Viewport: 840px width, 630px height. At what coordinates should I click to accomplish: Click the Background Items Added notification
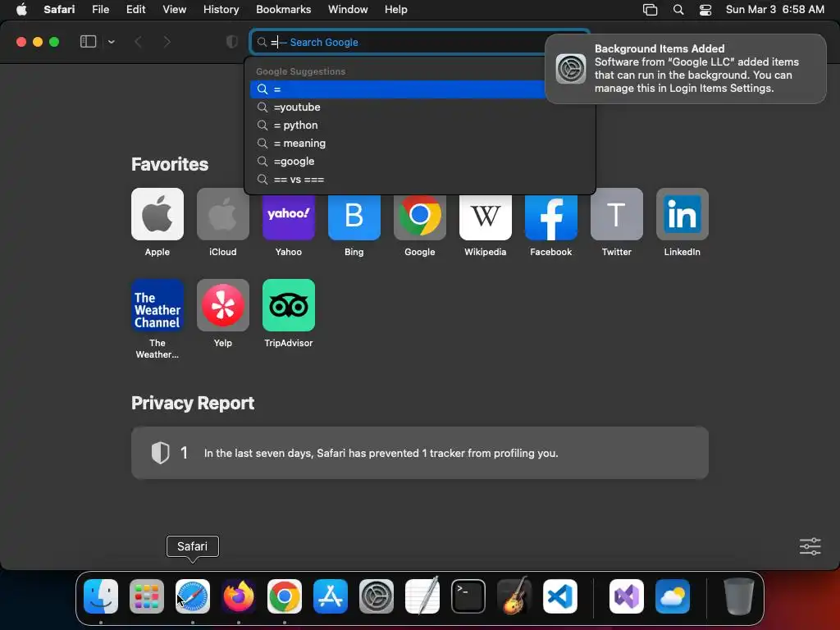click(685, 69)
